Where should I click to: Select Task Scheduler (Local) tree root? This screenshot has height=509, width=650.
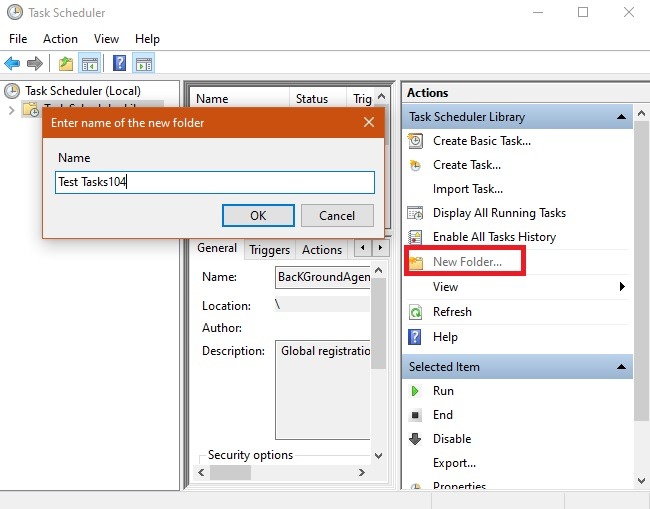click(82, 91)
